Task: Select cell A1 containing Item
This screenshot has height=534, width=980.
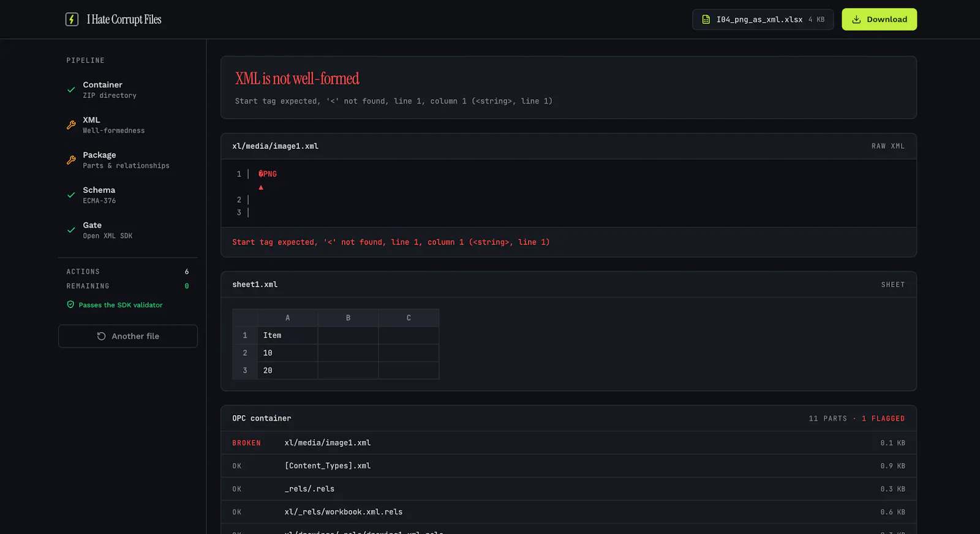Action: pos(287,336)
